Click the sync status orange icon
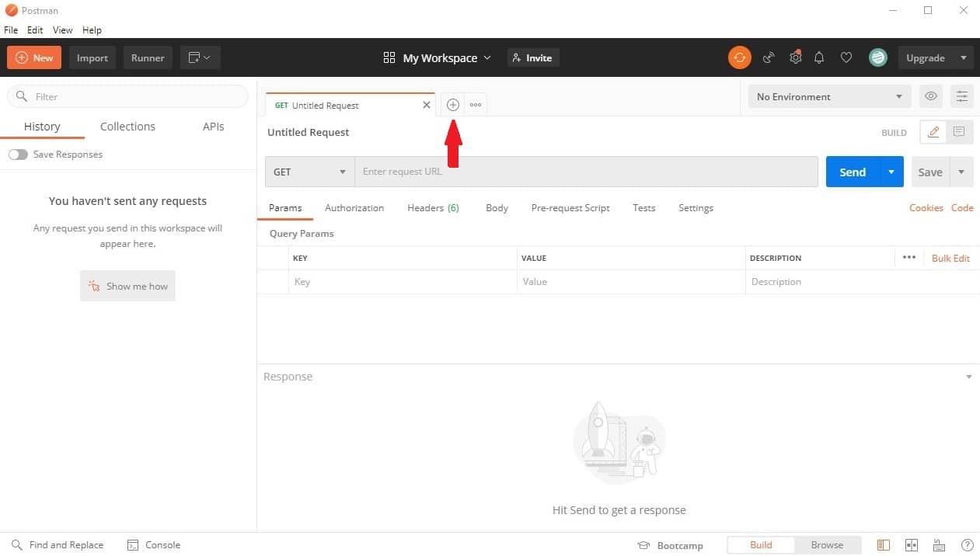The width and height of the screenshot is (980, 556). [x=740, y=57]
